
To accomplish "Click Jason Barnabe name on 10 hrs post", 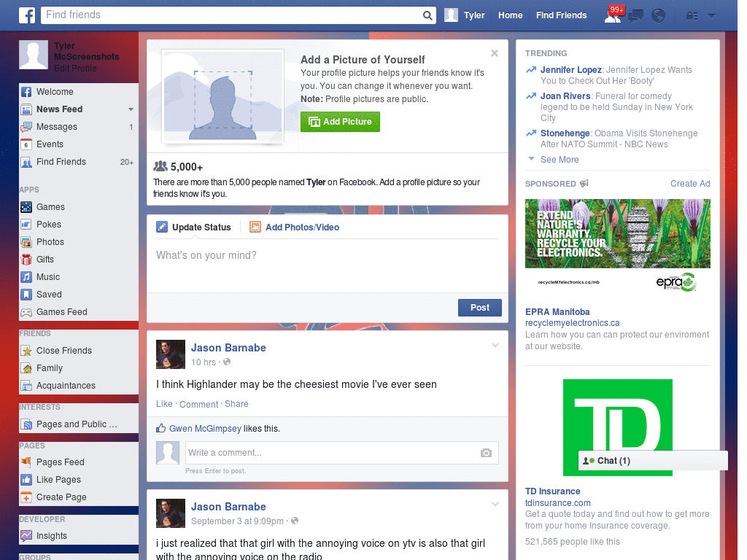I will pos(228,348).
